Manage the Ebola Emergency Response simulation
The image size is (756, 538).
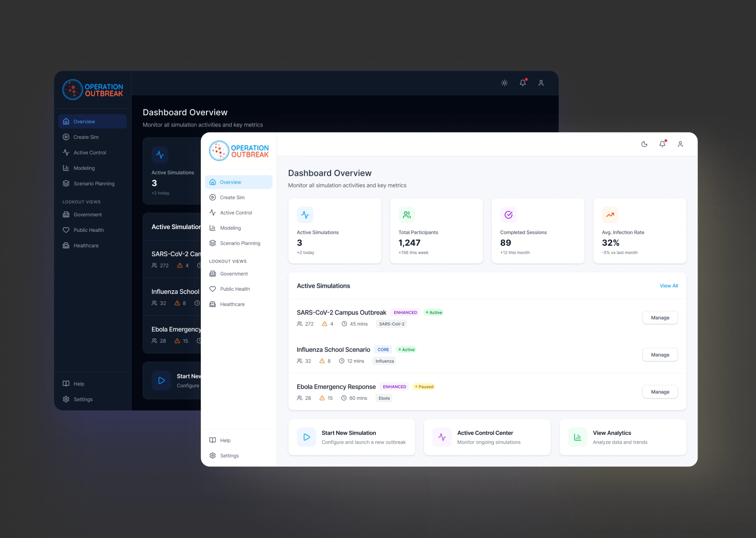pos(660,392)
